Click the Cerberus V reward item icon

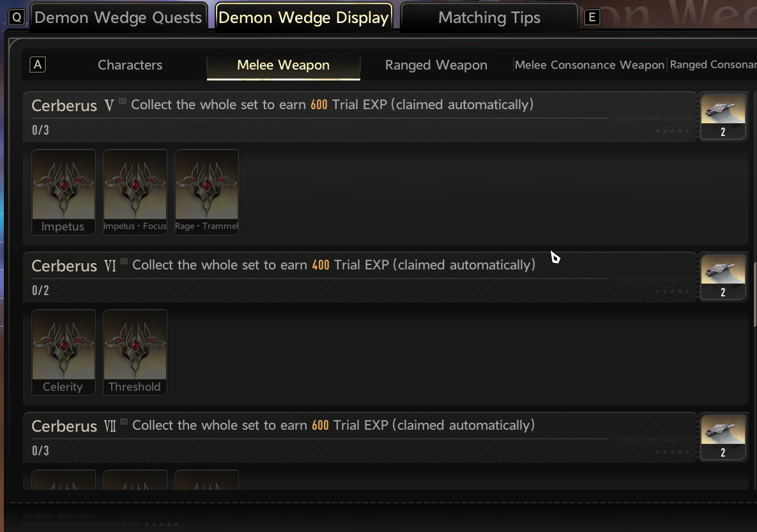(723, 116)
